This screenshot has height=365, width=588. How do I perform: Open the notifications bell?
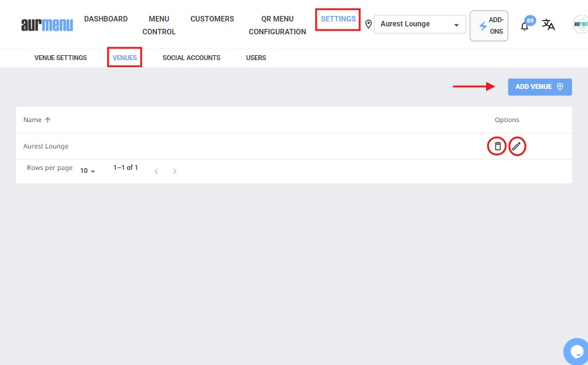coord(525,26)
